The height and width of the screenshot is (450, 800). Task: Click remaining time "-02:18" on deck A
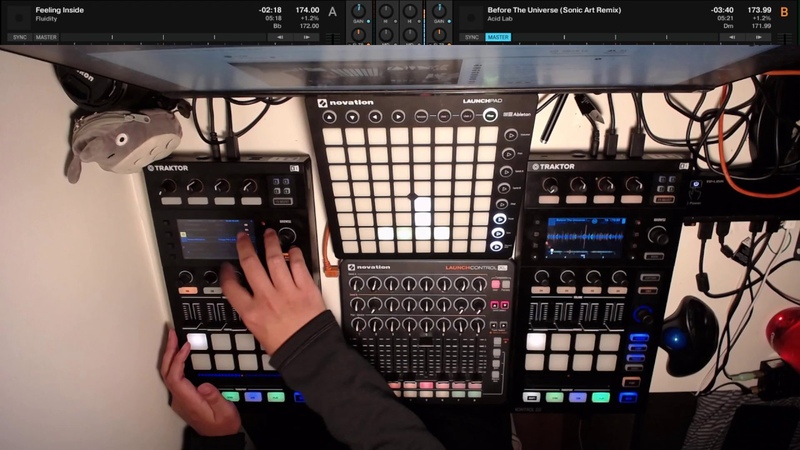pos(270,10)
